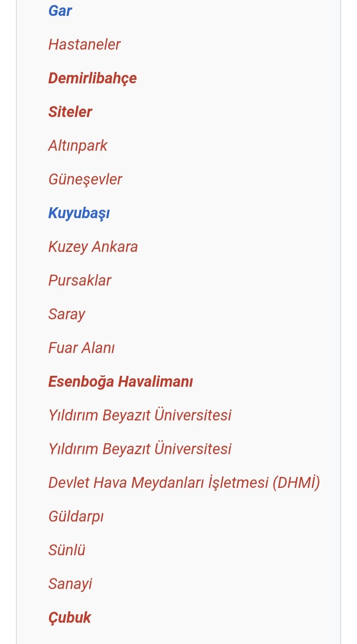Viewport: 357px width, 644px height.
Task: Click the (DHMİ) abbreviation text
Action: [x=297, y=482]
